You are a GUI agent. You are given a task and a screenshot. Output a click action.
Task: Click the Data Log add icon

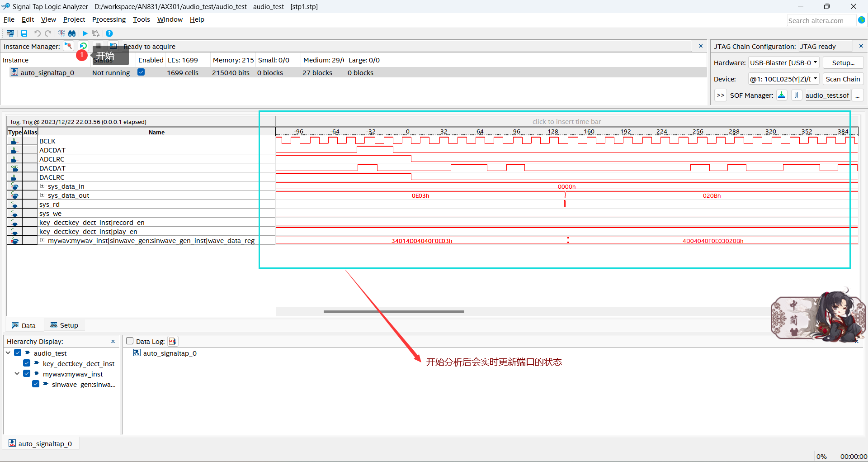pyautogui.click(x=173, y=341)
